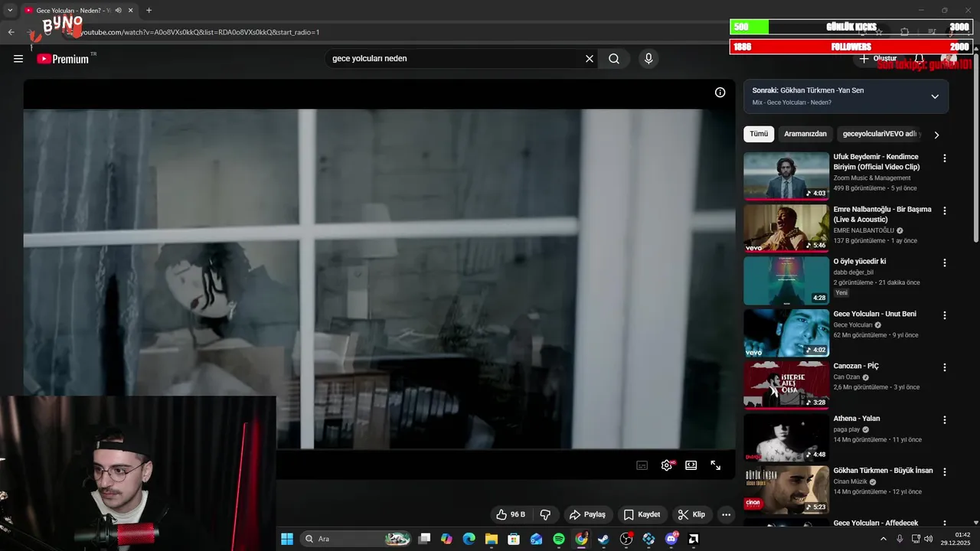The width and height of the screenshot is (980, 551).
Task: Click the EMRE NALBANTOĞLU channel name
Action: click(x=864, y=230)
